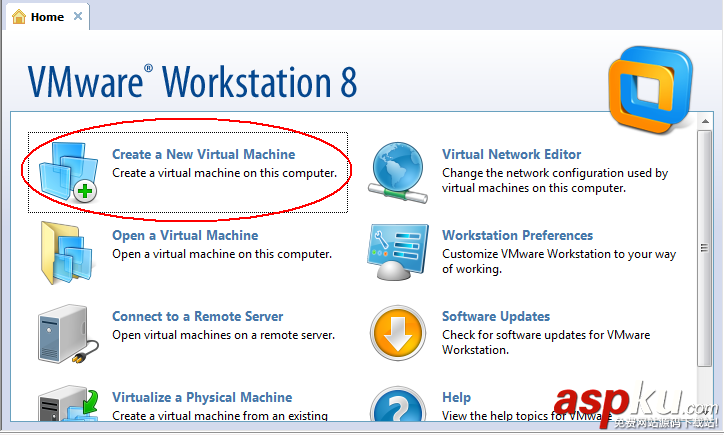Click the Virtual Network Editor globe icon
The width and height of the screenshot is (724, 435).
pyautogui.click(x=398, y=172)
